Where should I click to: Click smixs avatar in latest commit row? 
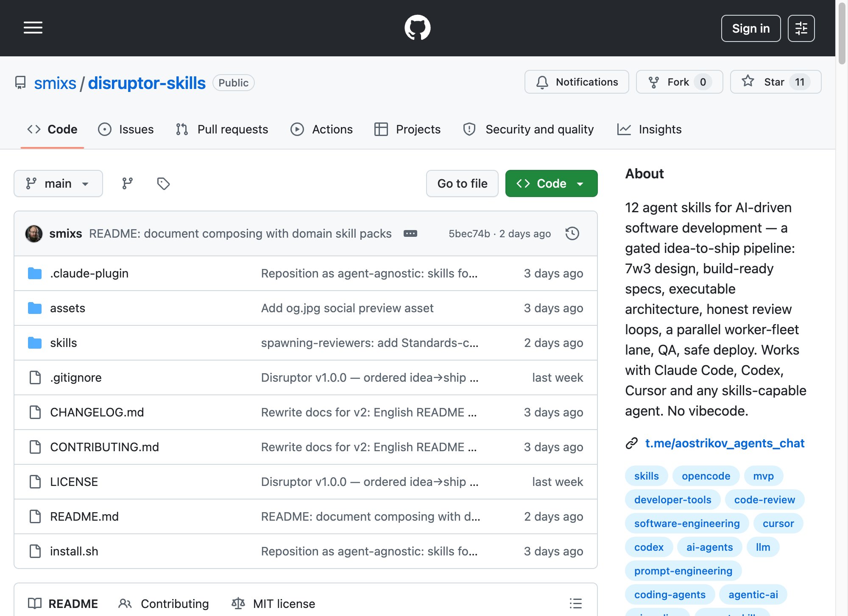click(34, 233)
